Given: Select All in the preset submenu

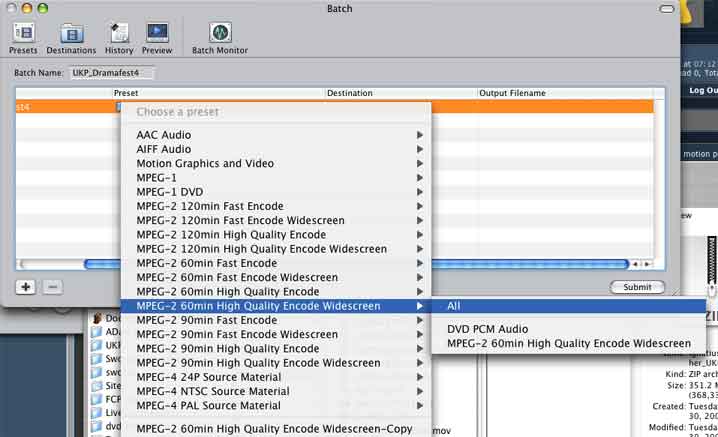Looking at the screenshot, I should pos(568,306).
